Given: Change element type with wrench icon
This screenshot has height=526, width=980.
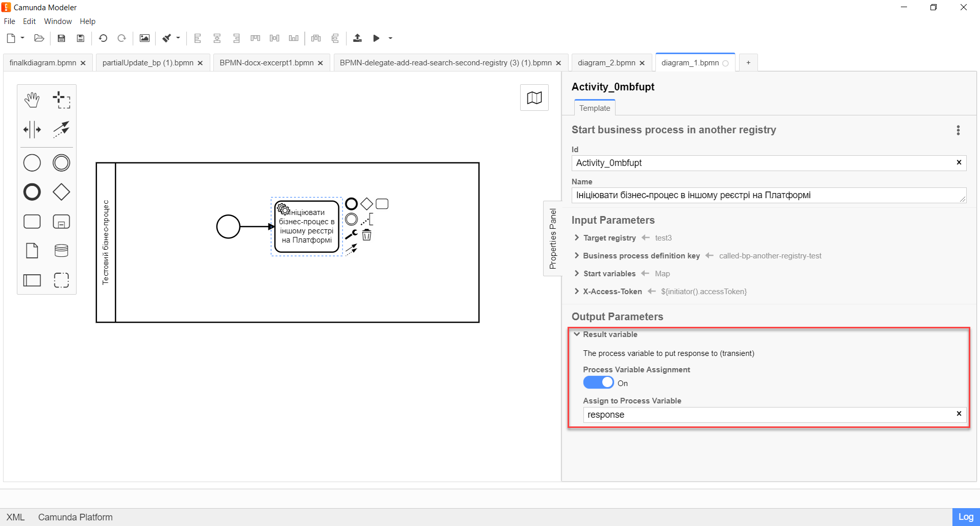Looking at the screenshot, I should click(351, 234).
